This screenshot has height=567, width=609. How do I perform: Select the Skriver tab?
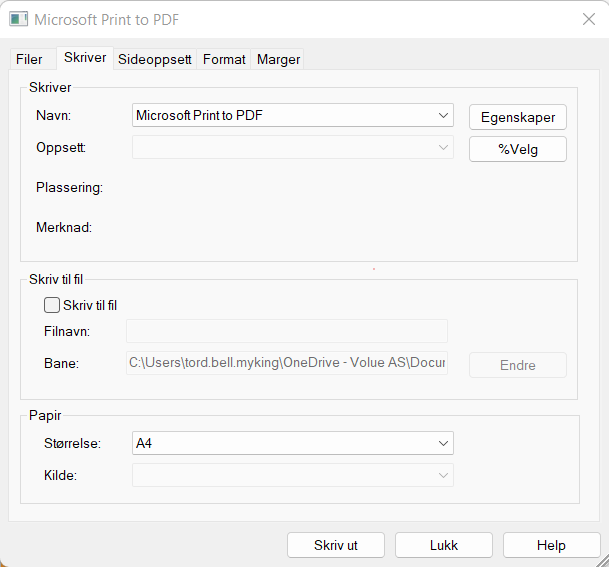point(85,58)
